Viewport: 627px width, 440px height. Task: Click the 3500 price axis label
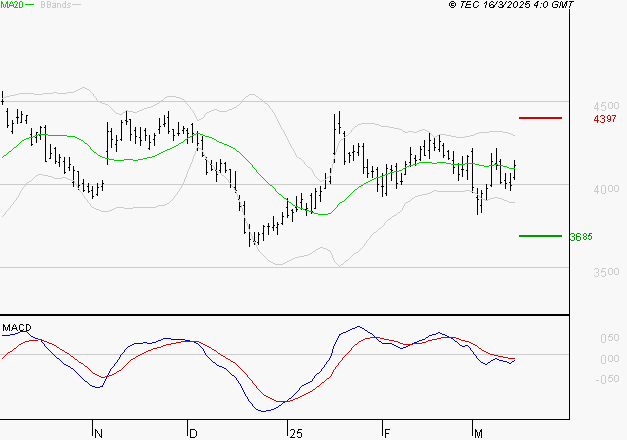[x=606, y=272]
